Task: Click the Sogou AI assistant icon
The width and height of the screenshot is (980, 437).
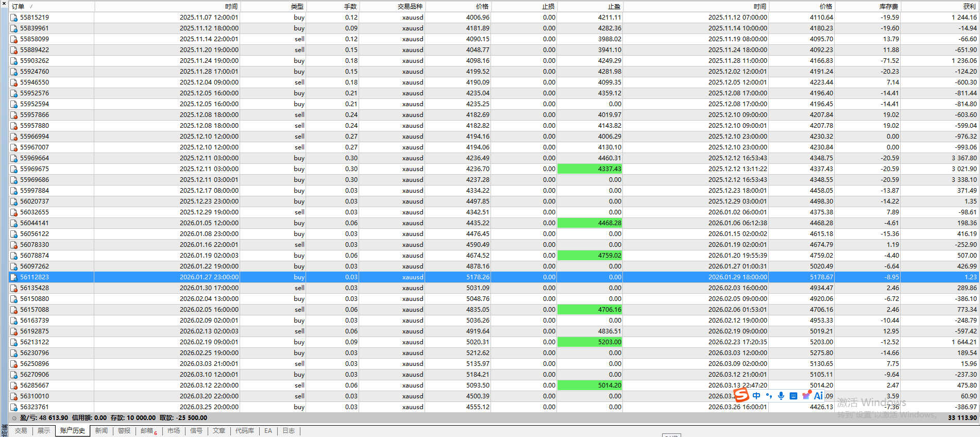Action: click(x=818, y=396)
